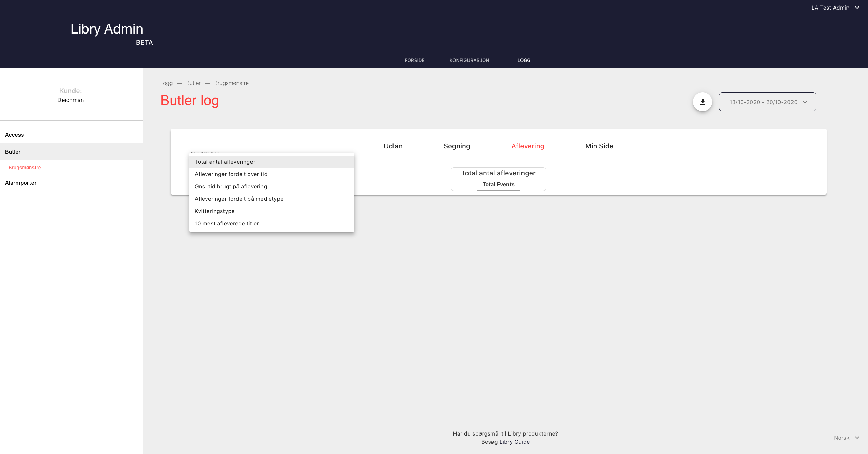Select 'Afleveringer fordelt på medietype' entry
The image size is (868, 454).
click(x=239, y=199)
